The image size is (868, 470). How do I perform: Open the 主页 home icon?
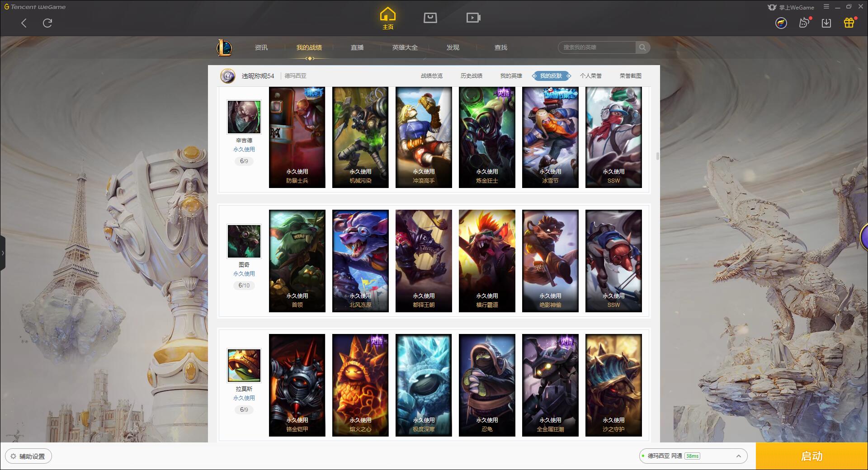388,18
